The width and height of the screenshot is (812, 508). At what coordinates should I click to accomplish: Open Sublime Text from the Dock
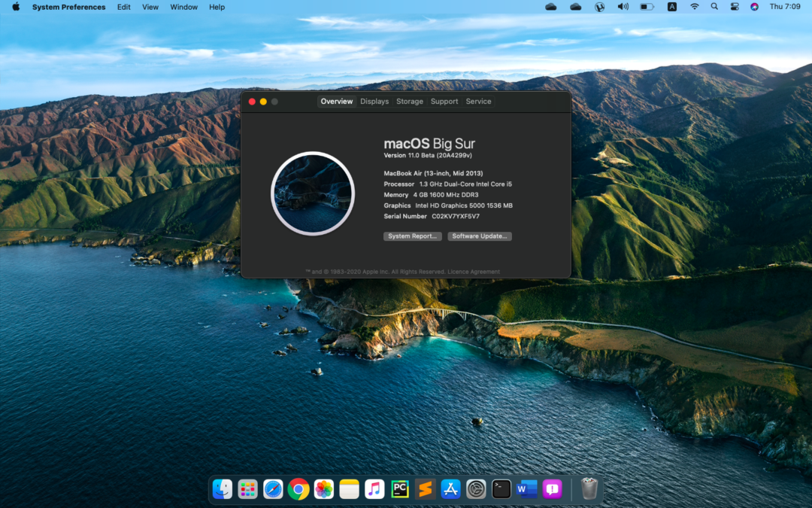click(425, 489)
